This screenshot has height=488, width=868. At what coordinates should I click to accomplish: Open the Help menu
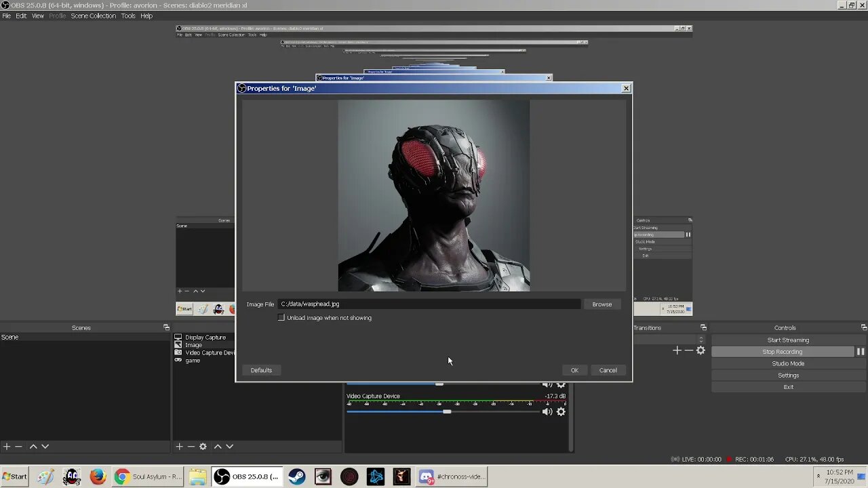coord(146,16)
